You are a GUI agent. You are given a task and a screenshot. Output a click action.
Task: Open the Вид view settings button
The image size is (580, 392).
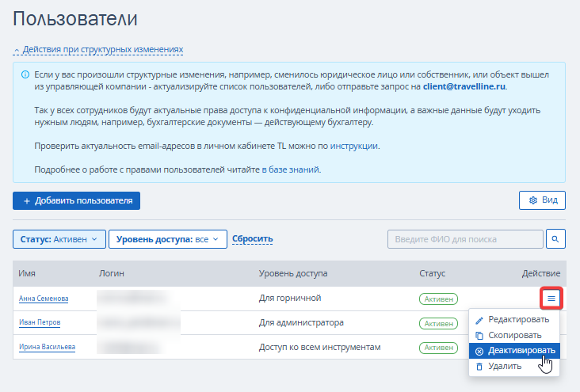542,200
